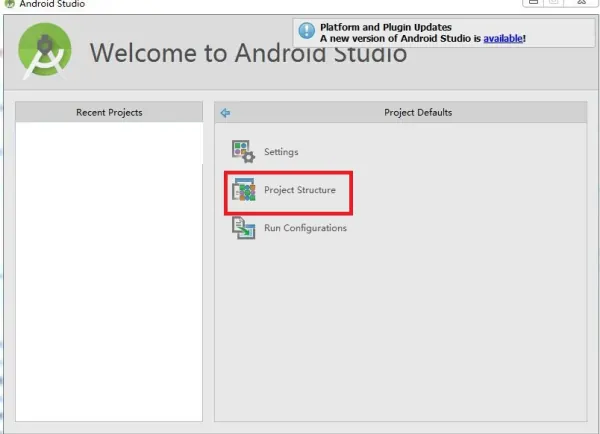
Task: Click the Android Studio logo
Action: (x=45, y=51)
